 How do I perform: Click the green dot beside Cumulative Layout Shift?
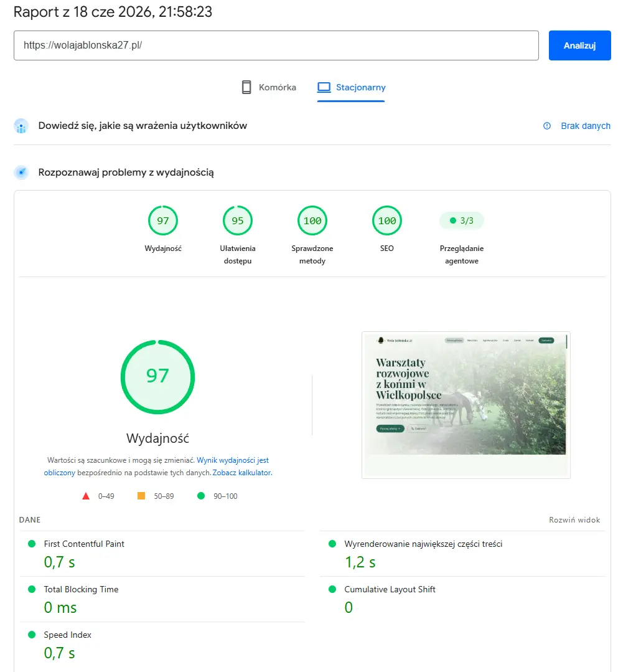[x=332, y=589]
